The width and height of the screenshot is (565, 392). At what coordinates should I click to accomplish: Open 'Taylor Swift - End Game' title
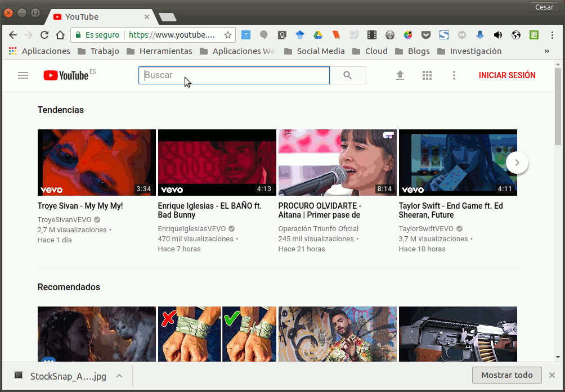coord(451,210)
